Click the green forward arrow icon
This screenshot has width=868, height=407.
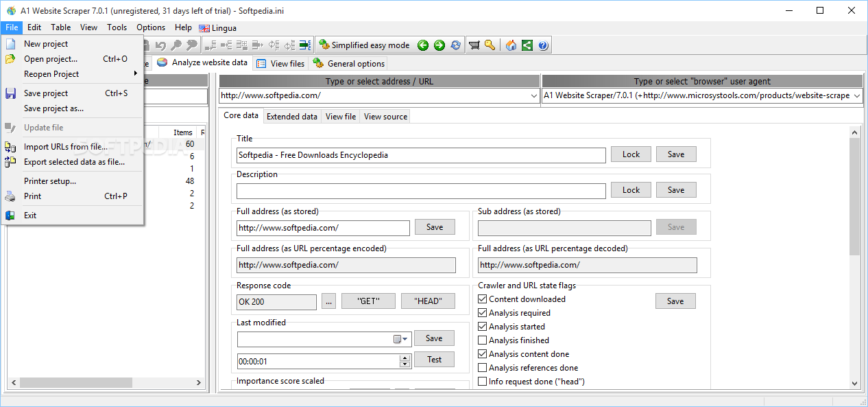(439, 45)
